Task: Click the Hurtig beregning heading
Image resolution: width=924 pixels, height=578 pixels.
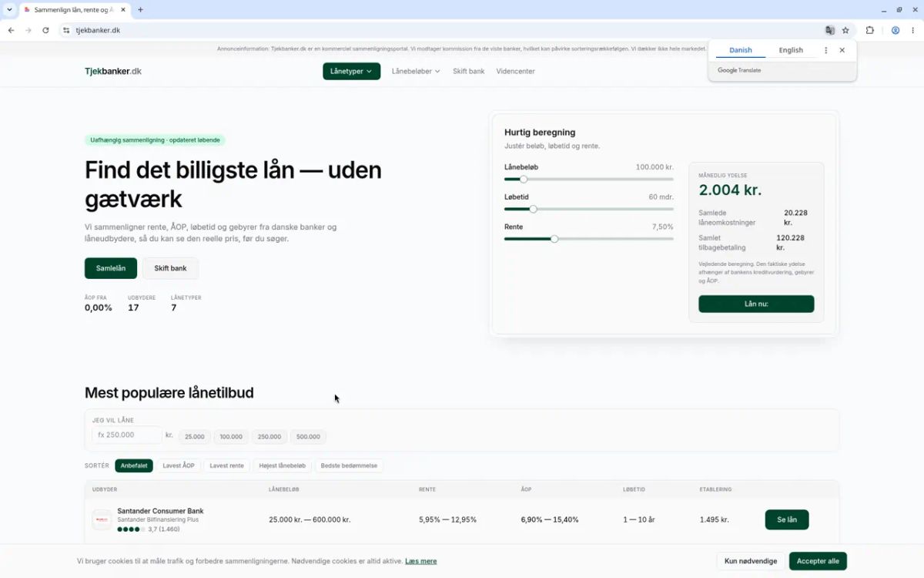Action: point(540,133)
